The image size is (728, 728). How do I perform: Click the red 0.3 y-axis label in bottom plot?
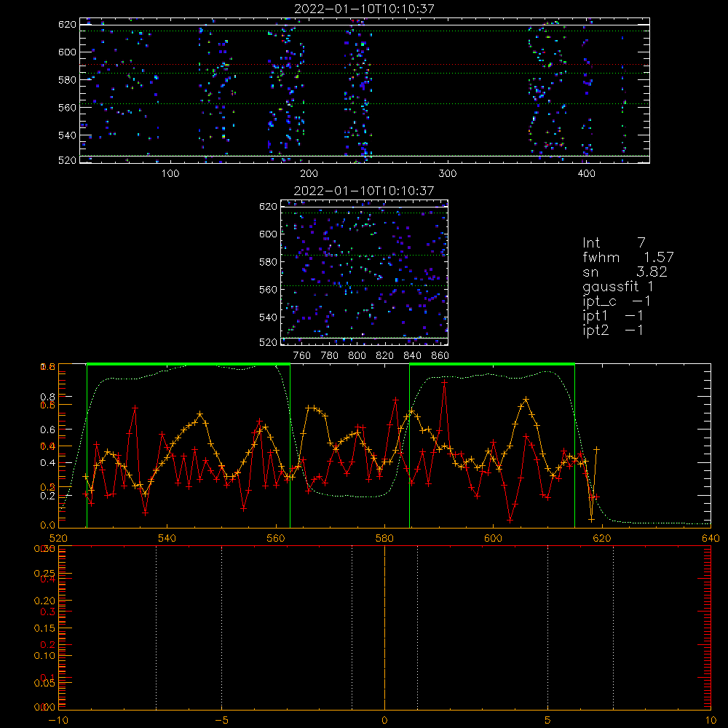[x=47, y=612]
